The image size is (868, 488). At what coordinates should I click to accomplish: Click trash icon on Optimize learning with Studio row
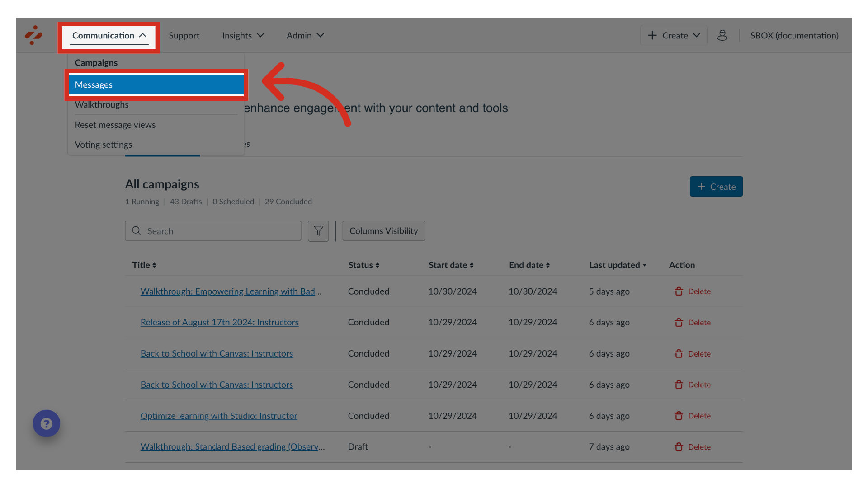coord(679,416)
